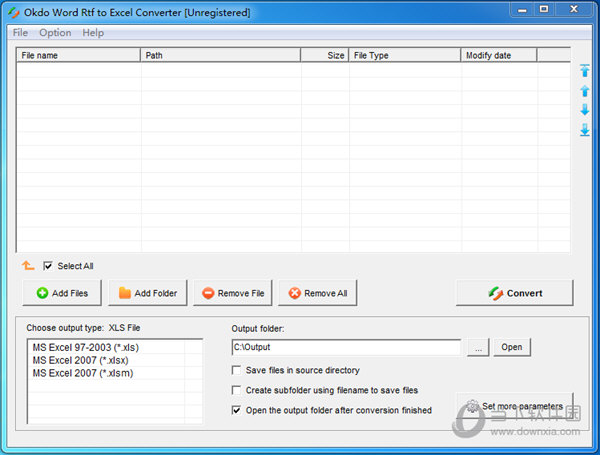Sort by the Size column header
The width and height of the screenshot is (600, 455).
pos(324,55)
